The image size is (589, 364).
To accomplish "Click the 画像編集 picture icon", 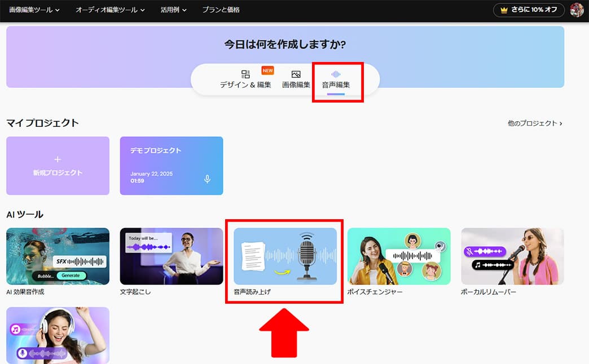I will (x=296, y=74).
